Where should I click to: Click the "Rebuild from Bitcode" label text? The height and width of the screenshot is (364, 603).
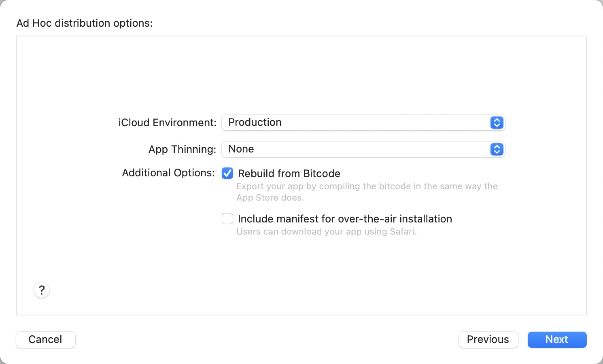click(289, 174)
